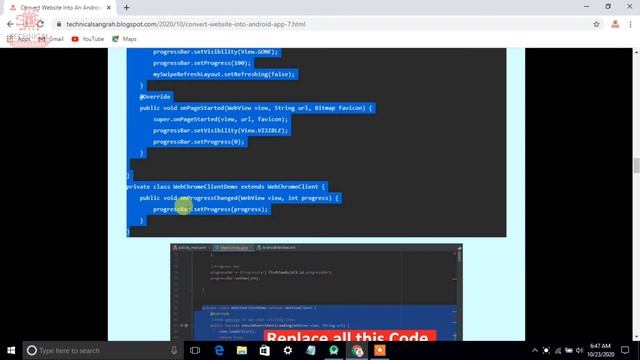Open a new browser tab
Viewport: 640px width, 360px height.
tap(127, 7)
